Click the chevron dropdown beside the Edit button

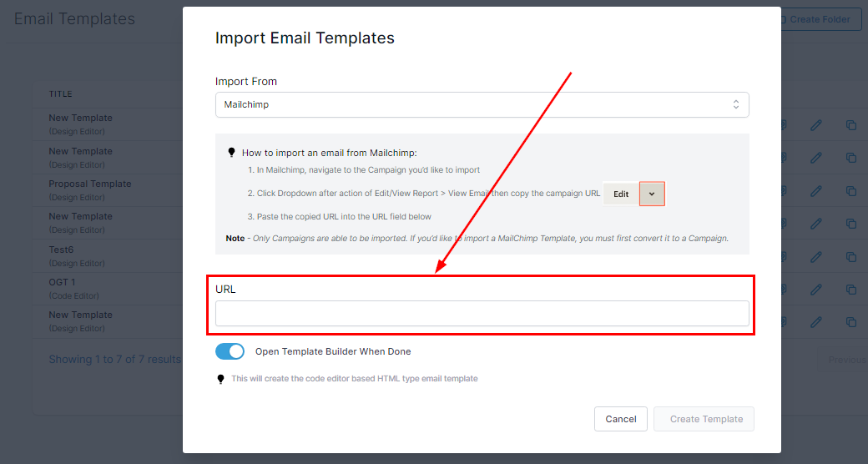tap(652, 194)
